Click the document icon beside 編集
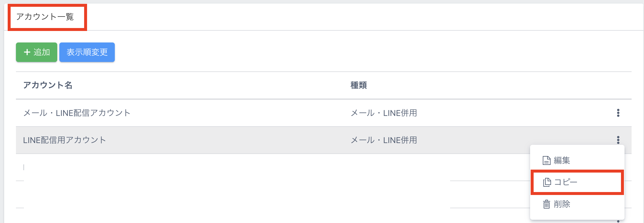The image size is (644, 223). [546, 160]
